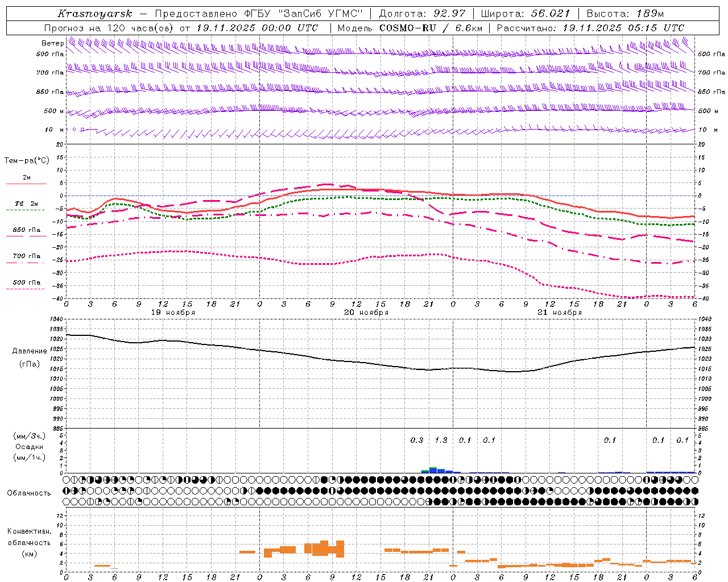Click the '19 ноября' date label
The width and height of the screenshot is (728, 582).
click(x=173, y=313)
